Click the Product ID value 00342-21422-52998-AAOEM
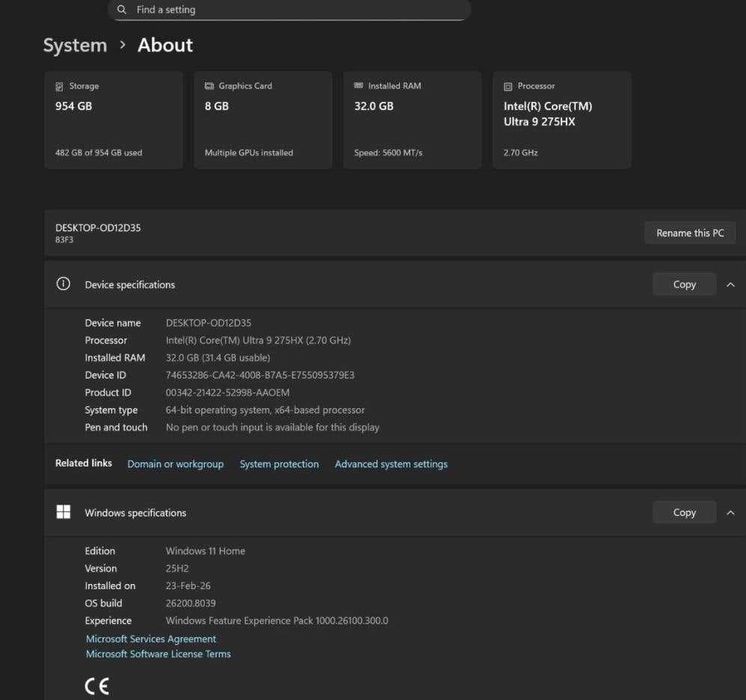The height and width of the screenshot is (700, 746). pos(228,393)
